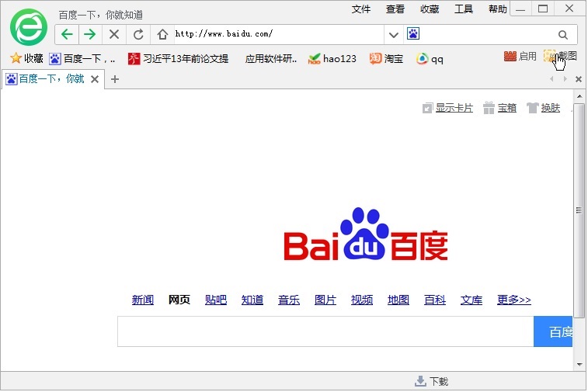Image resolution: width=588 pixels, height=392 pixels.
Task: Click the 收藏 star favorites button
Action: pos(26,58)
